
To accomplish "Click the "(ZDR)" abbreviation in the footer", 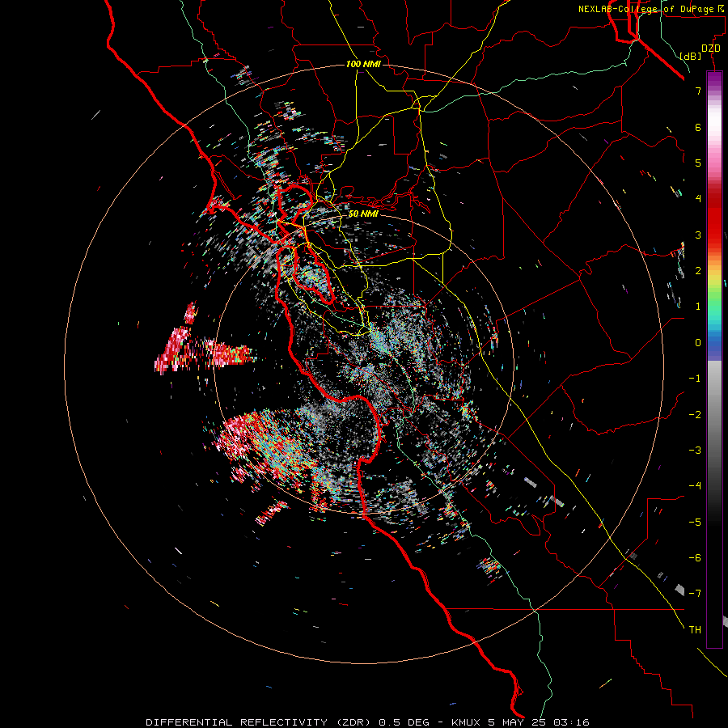I will (x=353, y=722).
